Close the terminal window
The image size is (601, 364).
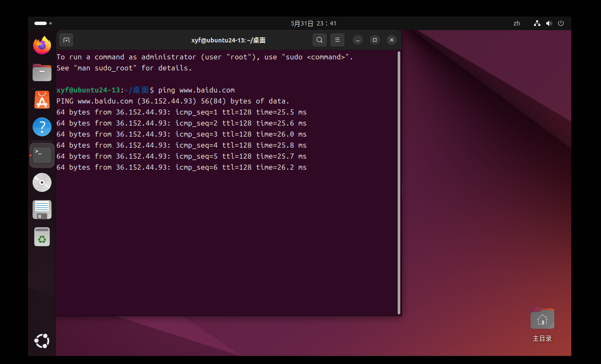(x=392, y=40)
